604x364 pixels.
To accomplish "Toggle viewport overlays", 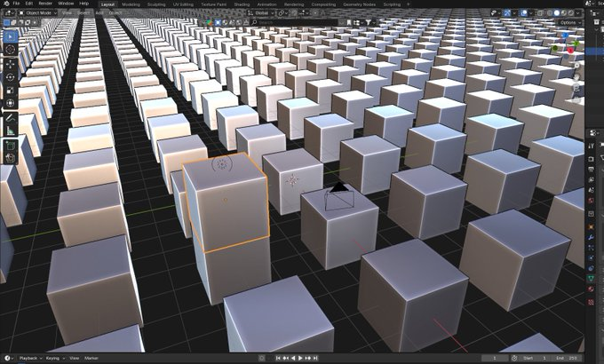I will coord(524,13).
